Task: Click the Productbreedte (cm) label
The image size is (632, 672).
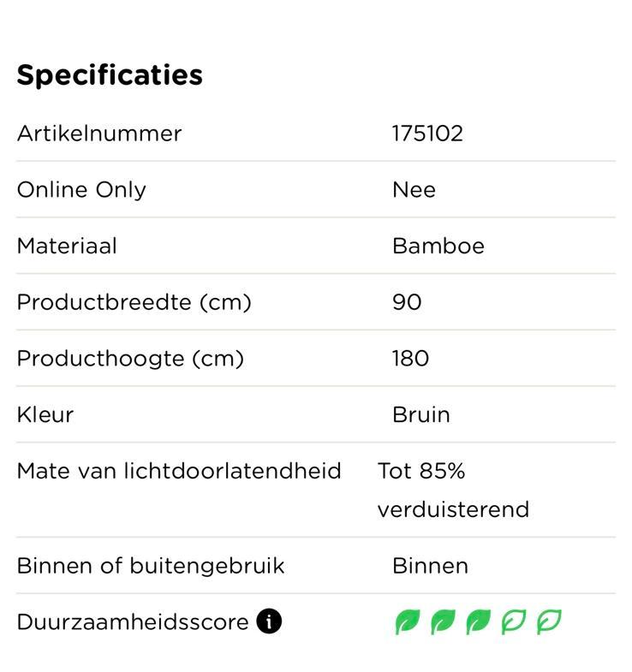Action: [134, 302]
